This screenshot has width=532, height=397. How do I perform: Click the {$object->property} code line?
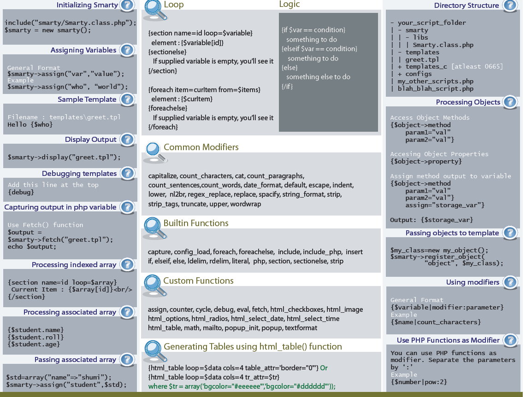click(426, 161)
